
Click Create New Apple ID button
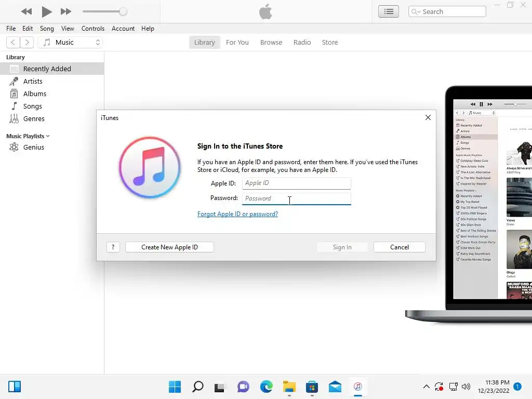point(169,247)
